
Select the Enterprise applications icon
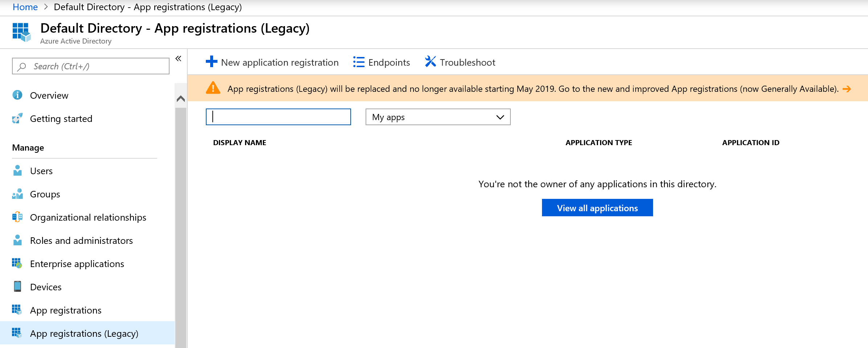[x=17, y=263]
